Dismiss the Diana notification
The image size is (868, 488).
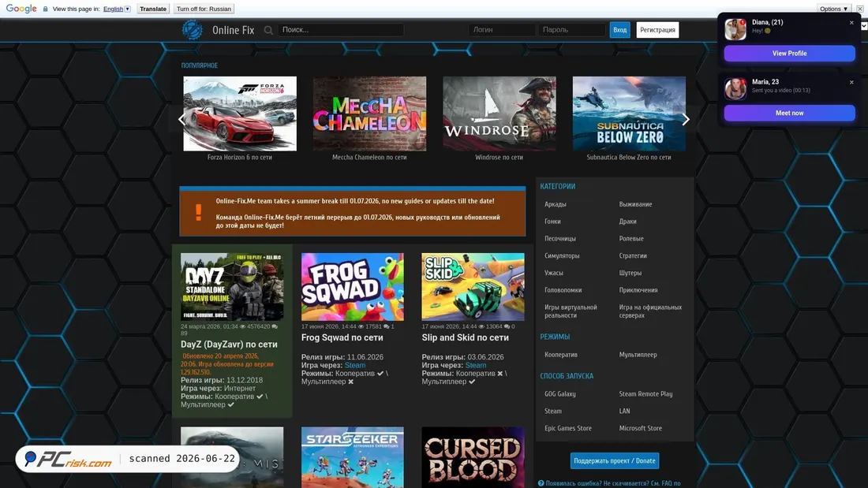tap(851, 23)
